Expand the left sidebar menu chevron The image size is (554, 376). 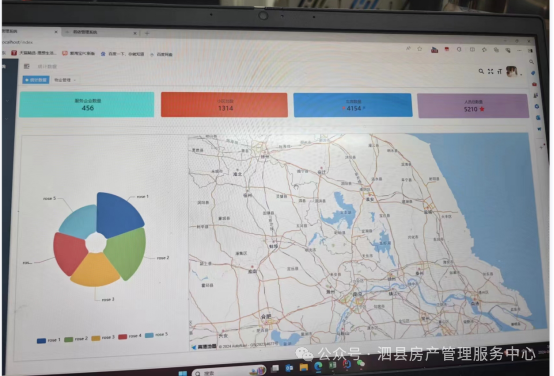coord(7,101)
